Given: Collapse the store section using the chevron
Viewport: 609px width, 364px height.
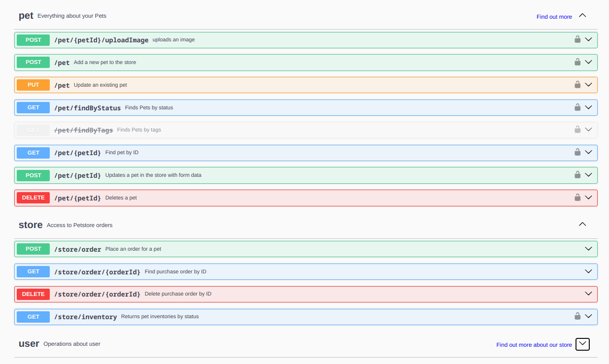Looking at the screenshot, I should coord(582,224).
